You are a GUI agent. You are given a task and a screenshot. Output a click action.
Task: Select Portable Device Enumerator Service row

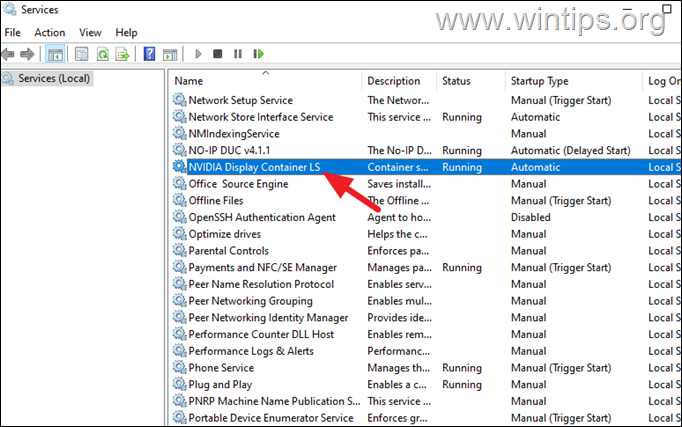coord(427,418)
